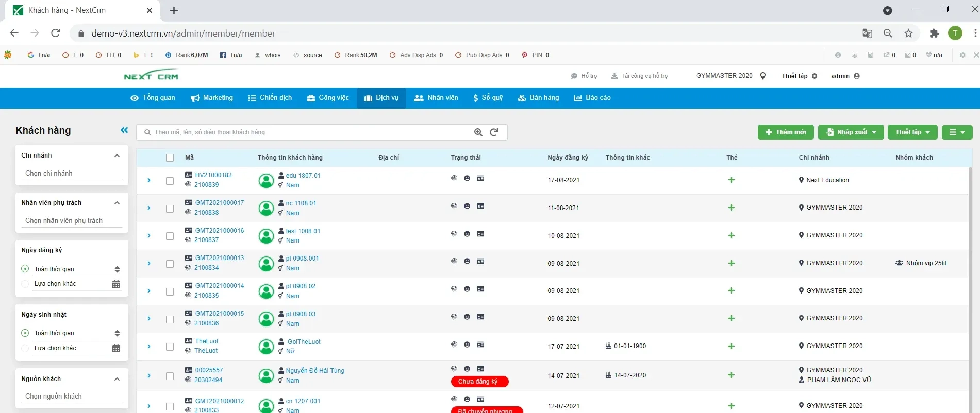Open the green list-view menu dropdown
Image resolution: width=980 pixels, height=413 pixels.
tap(957, 132)
